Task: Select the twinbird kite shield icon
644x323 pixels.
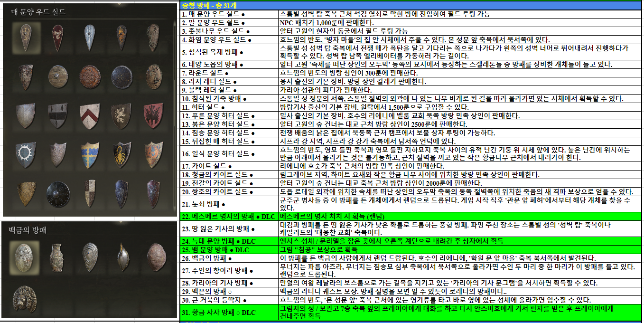Action: coord(154,154)
